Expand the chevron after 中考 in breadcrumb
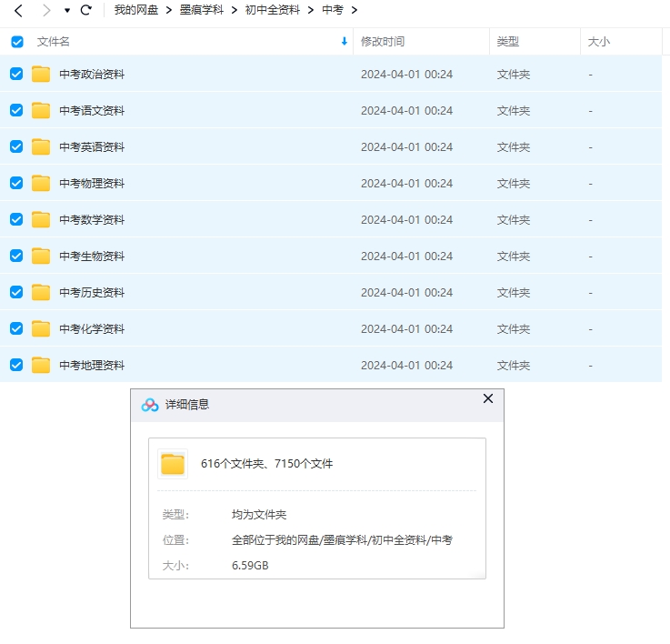 (355, 10)
